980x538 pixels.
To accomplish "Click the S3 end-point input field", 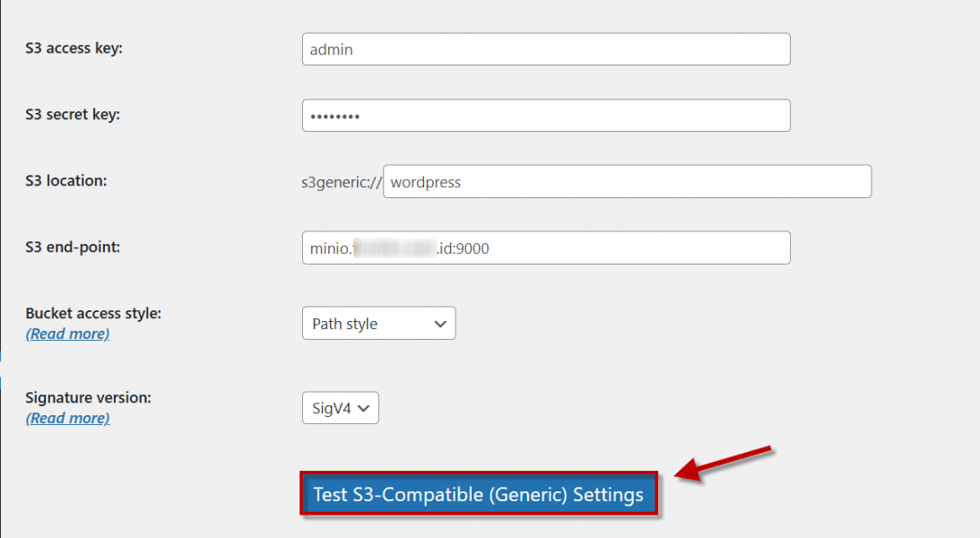I will pos(545,248).
